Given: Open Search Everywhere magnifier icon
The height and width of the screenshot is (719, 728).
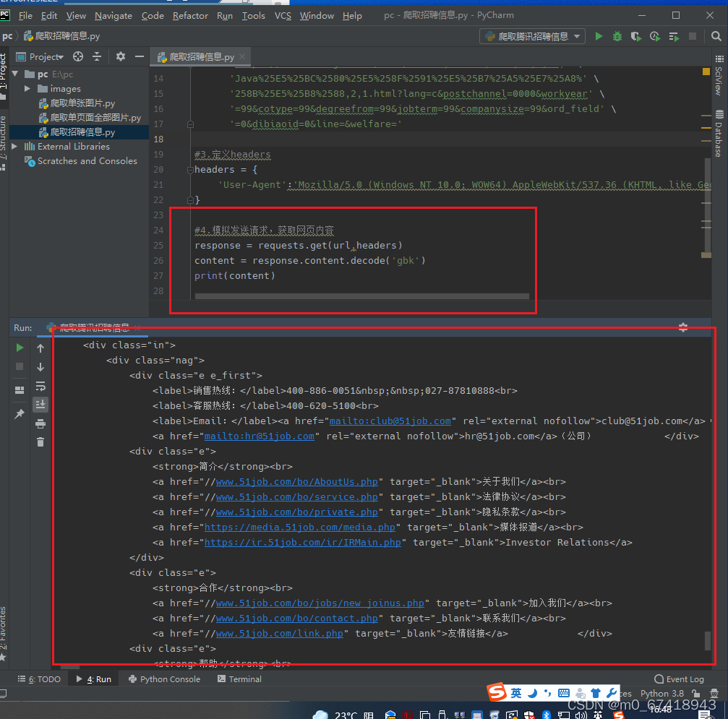Looking at the screenshot, I should pos(716,36).
